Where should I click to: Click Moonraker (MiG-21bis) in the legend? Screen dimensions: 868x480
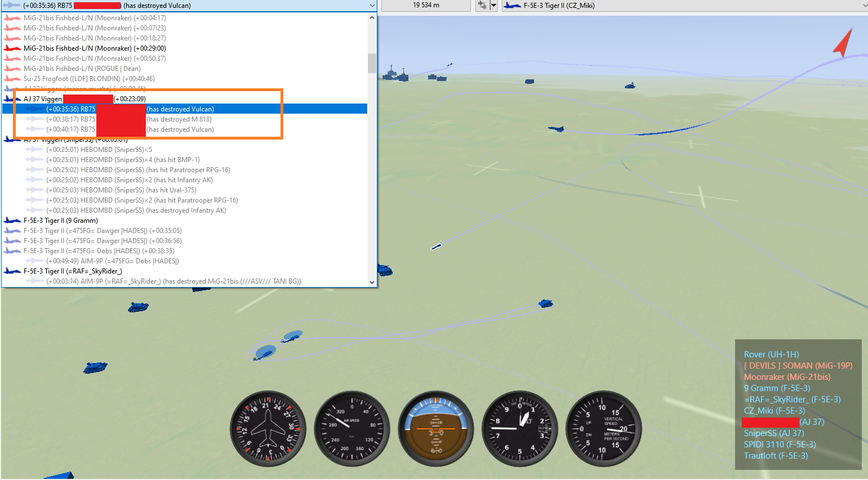click(x=787, y=377)
